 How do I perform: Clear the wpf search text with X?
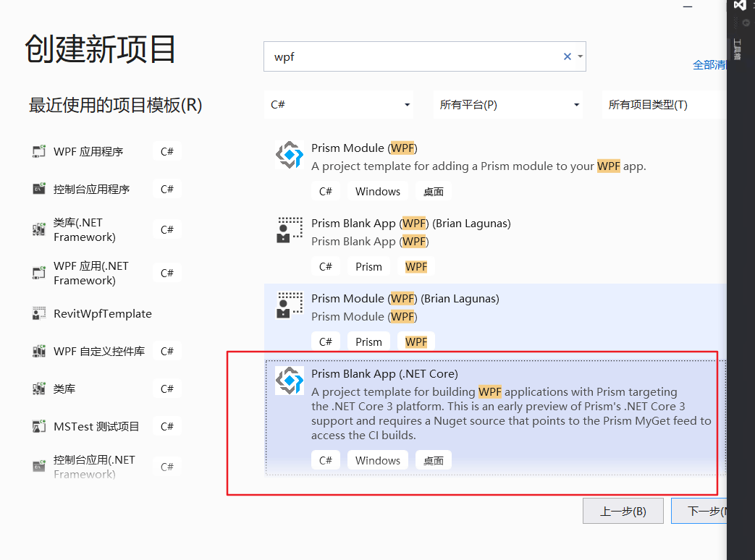click(568, 56)
